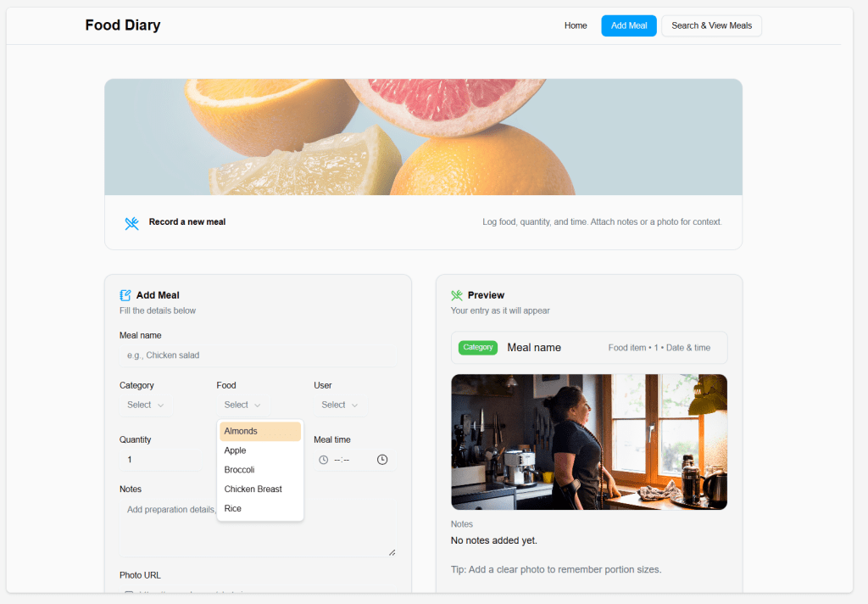Click the Meal name input field
This screenshot has height=604, width=868.
(256, 355)
